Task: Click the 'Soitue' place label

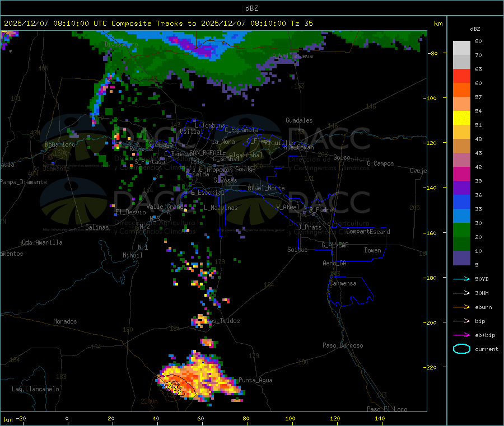Action: 297,250
